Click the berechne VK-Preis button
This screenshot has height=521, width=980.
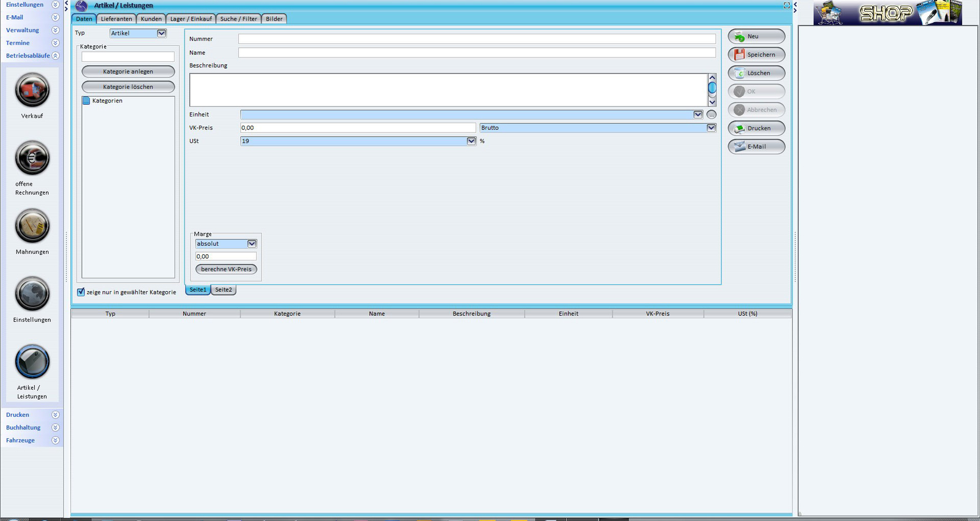[x=226, y=269]
